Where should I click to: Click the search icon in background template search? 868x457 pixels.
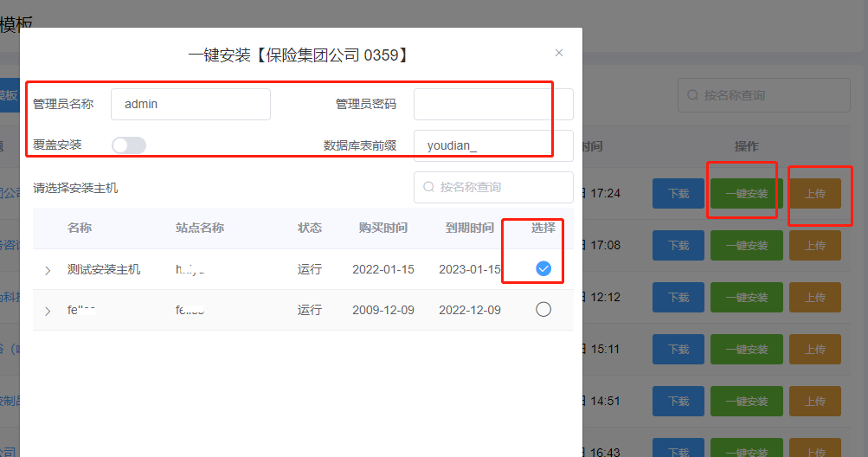tap(692, 95)
